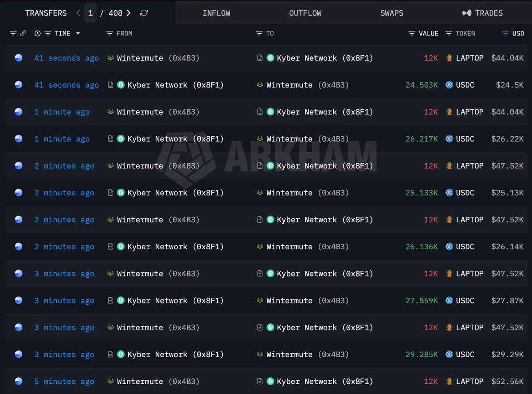Click Wintermute logo in the $52.56K row FROM cell
Viewport: 532px width, 394px height.
110,381
